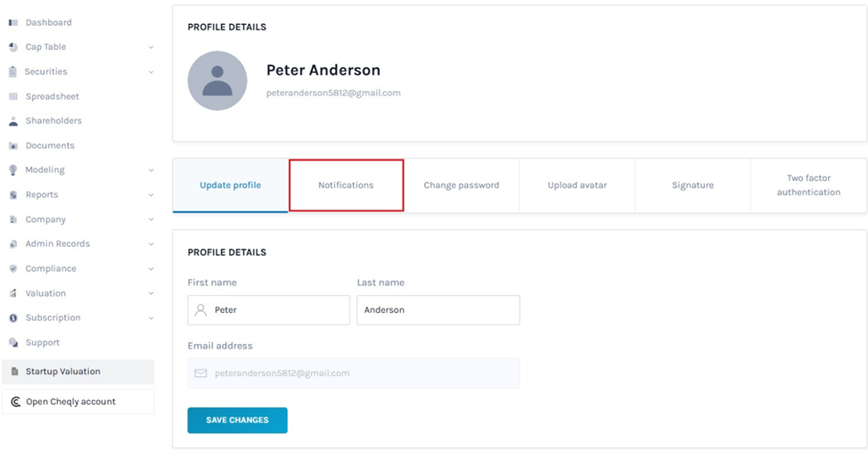This screenshot has width=868, height=450.
Task: Click the Company building icon
Action: point(13,219)
